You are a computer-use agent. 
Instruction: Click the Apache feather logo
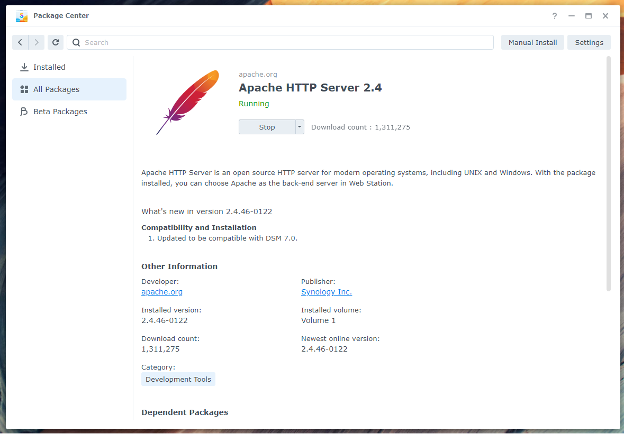pyautogui.click(x=187, y=102)
